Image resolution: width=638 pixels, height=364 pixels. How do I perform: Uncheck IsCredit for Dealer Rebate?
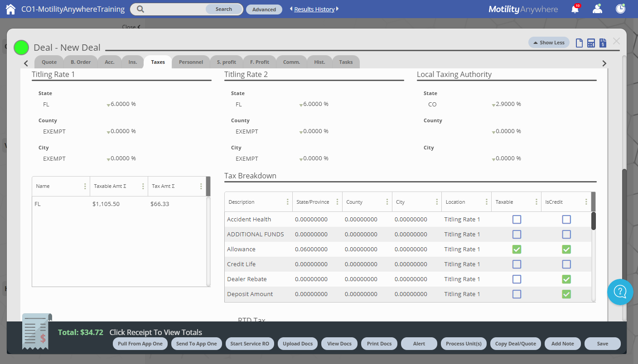coord(566,279)
